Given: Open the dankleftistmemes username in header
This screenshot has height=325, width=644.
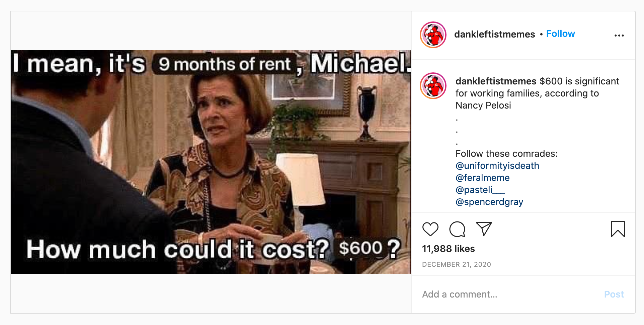Looking at the screenshot, I should [x=494, y=34].
